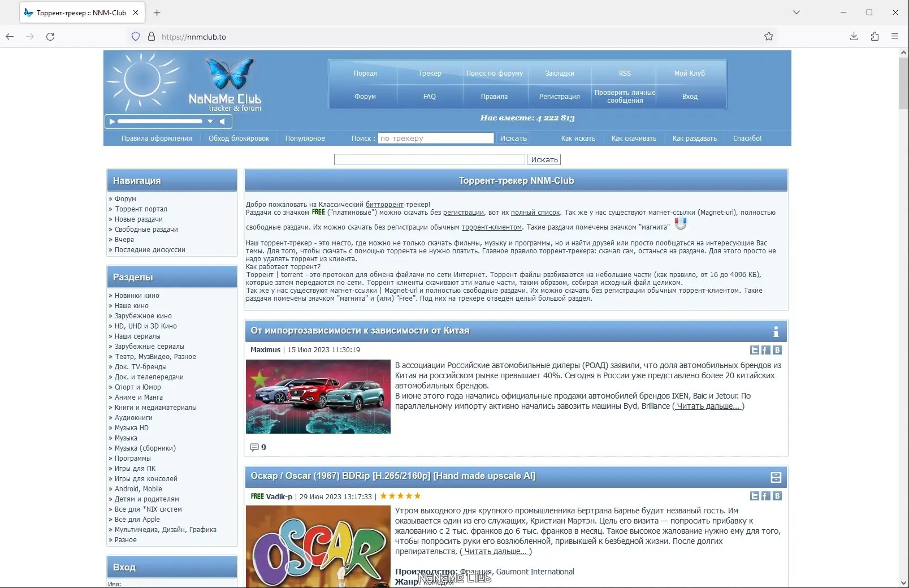Open the Регистрация page
The image size is (909, 588).
click(560, 97)
